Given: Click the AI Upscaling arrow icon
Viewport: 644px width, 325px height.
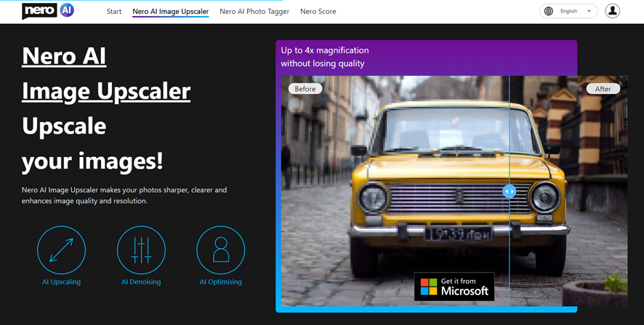Looking at the screenshot, I should 61,250.
